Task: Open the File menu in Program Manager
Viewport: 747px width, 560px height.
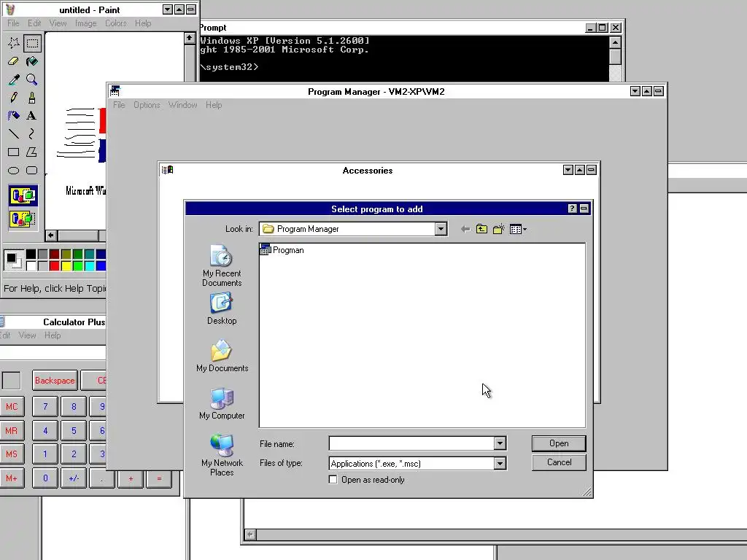Action: click(x=119, y=105)
